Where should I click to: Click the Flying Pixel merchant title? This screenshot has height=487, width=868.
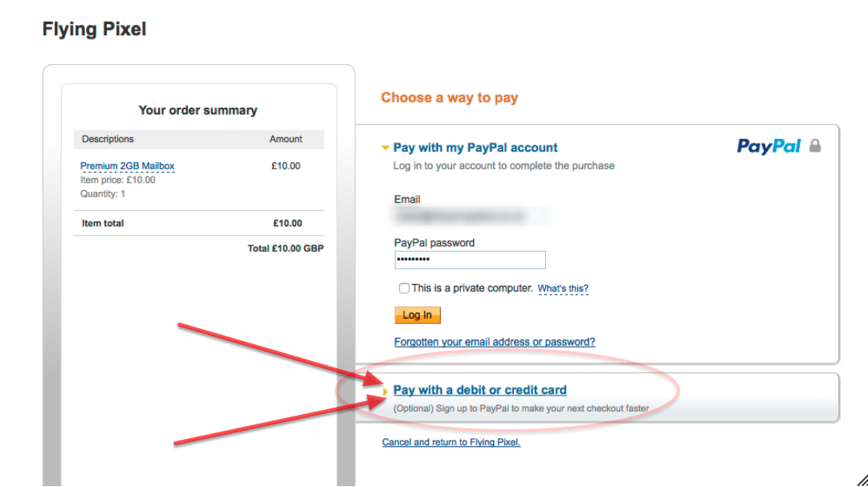(94, 29)
